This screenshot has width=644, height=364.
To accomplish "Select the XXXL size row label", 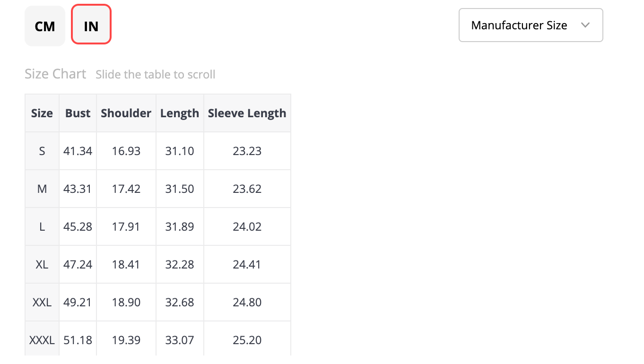I will (42, 340).
